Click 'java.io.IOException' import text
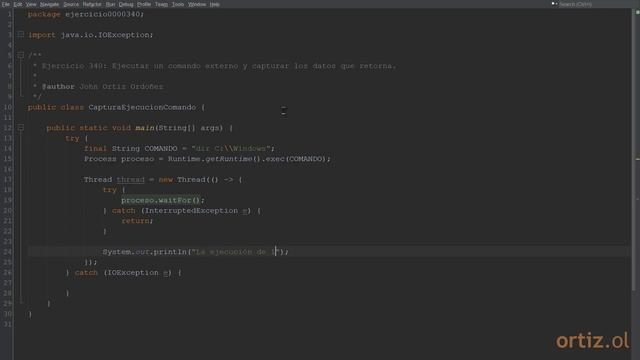The width and height of the screenshot is (640, 360). 105,35
